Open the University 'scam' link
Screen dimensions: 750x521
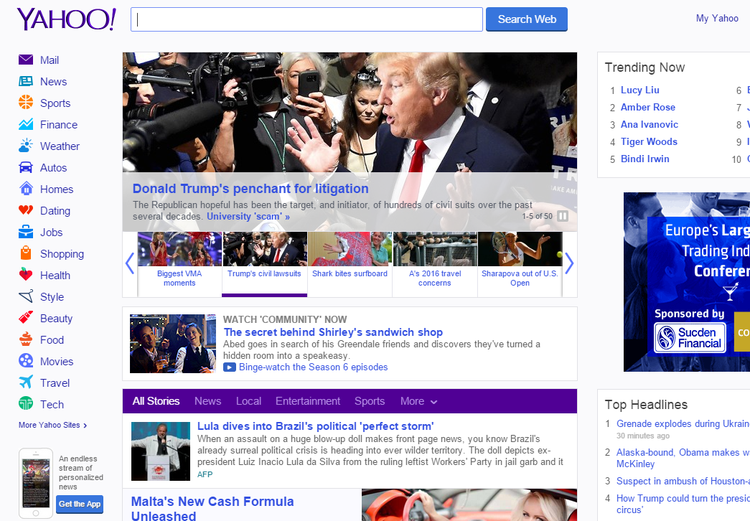pyautogui.click(x=248, y=216)
